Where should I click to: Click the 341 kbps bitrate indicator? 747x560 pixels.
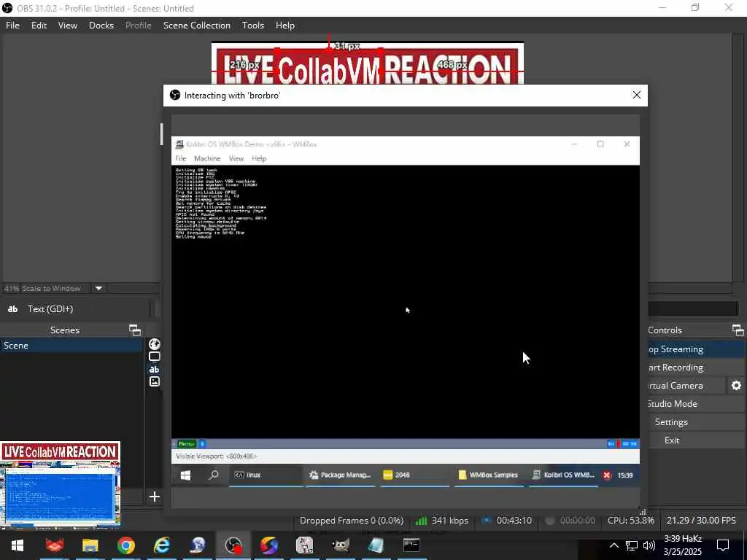click(x=441, y=521)
